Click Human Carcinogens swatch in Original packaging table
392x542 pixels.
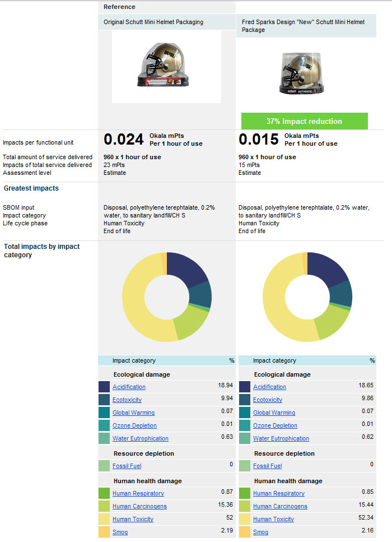104,506
